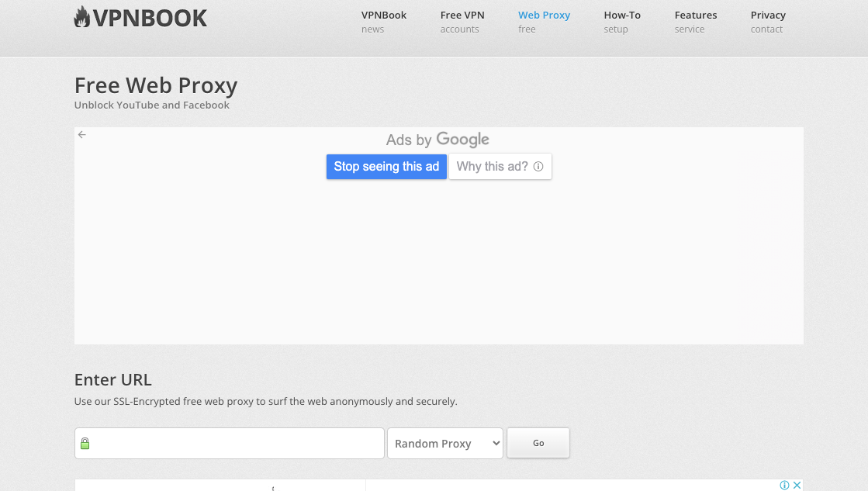Click the SSL-Encrypted free web proxy description
The height and width of the screenshot is (491, 868).
266,401
